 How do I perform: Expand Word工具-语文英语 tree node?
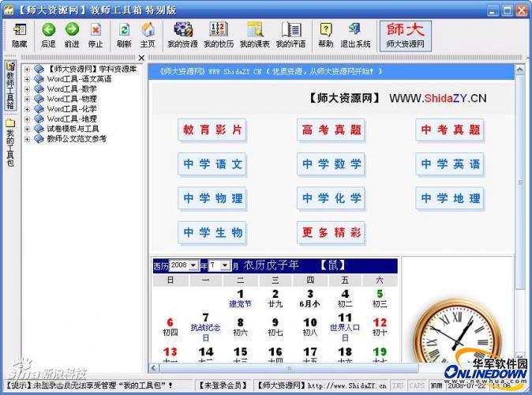[x=27, y=79]
